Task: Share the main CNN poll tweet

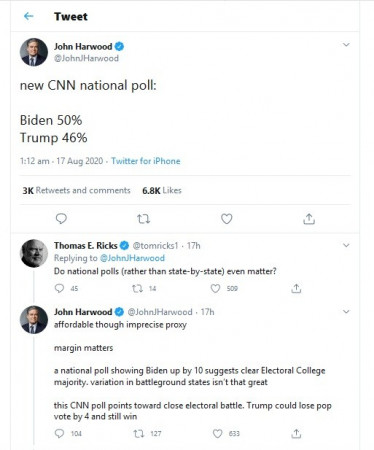Action: point(309,219)
